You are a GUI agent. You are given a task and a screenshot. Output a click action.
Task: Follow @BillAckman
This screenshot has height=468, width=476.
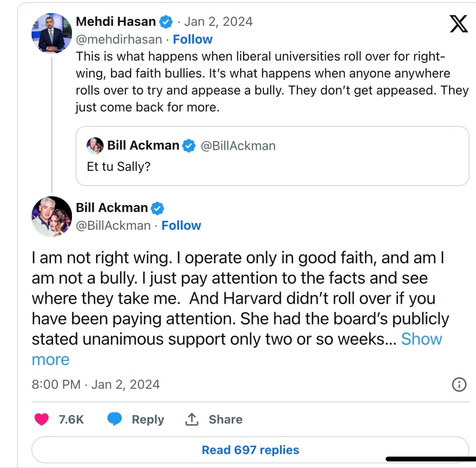pyautogui.click(x=181, y=226)
